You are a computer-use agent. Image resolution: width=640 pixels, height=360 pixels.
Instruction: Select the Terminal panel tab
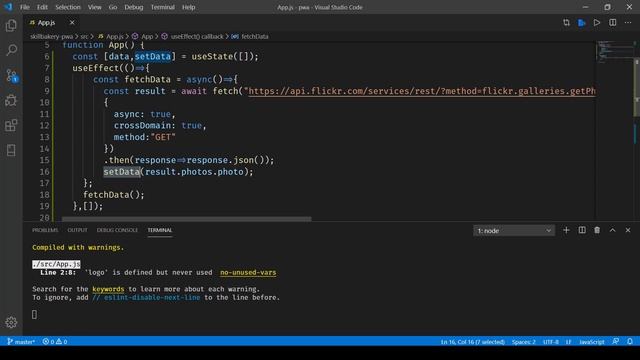coord(160,230)
